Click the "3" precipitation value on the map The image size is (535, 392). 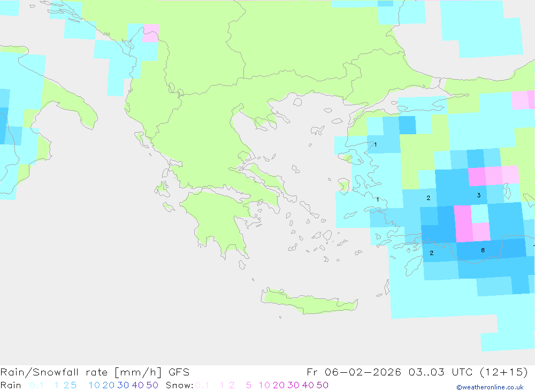click(479, 195)
